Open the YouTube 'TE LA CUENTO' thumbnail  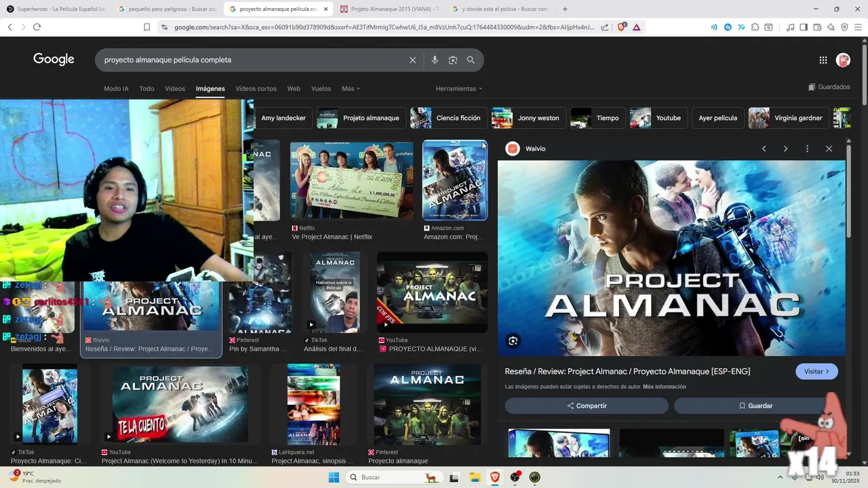tap(180, 405)
